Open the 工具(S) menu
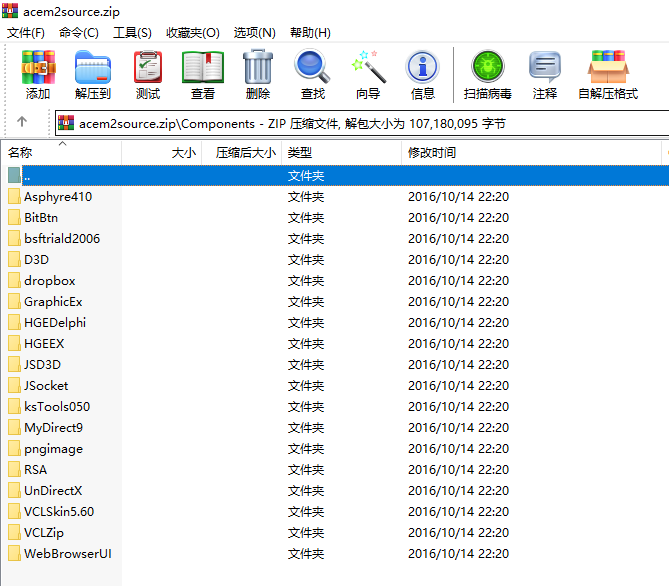The height and width of the screenshot is (586, 669). click(x=132, y=32)
